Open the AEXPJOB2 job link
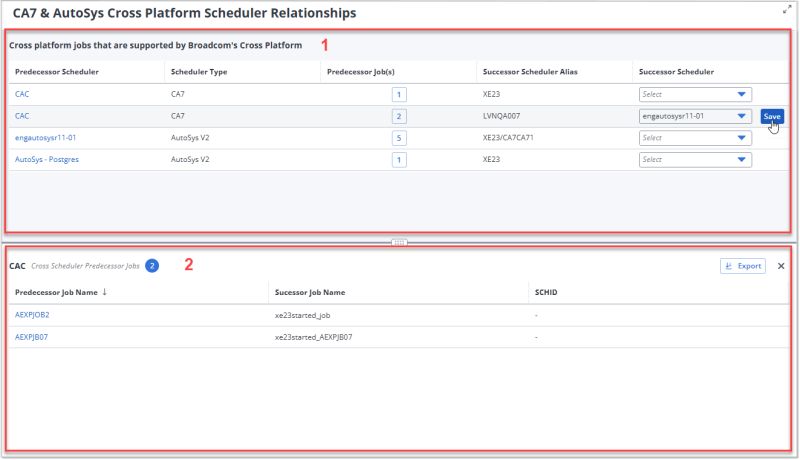800x460 pixels. point(32,315)
